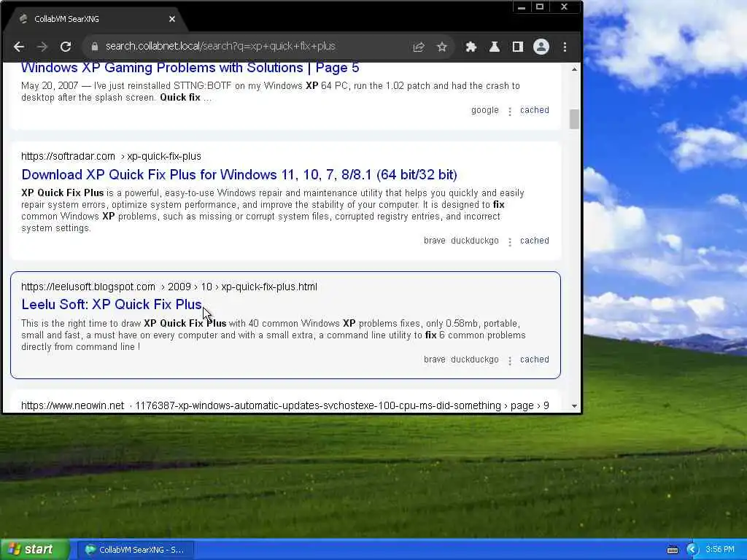Viewport: 747px width, 560px height.
Task: Maximize the browser window
Action: 540,7
